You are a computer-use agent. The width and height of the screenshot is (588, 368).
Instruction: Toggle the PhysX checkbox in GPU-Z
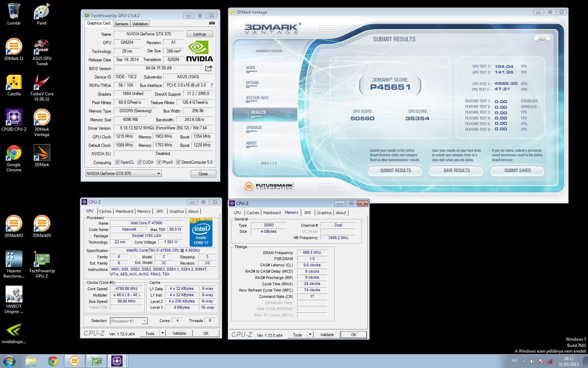pos(159,162)
